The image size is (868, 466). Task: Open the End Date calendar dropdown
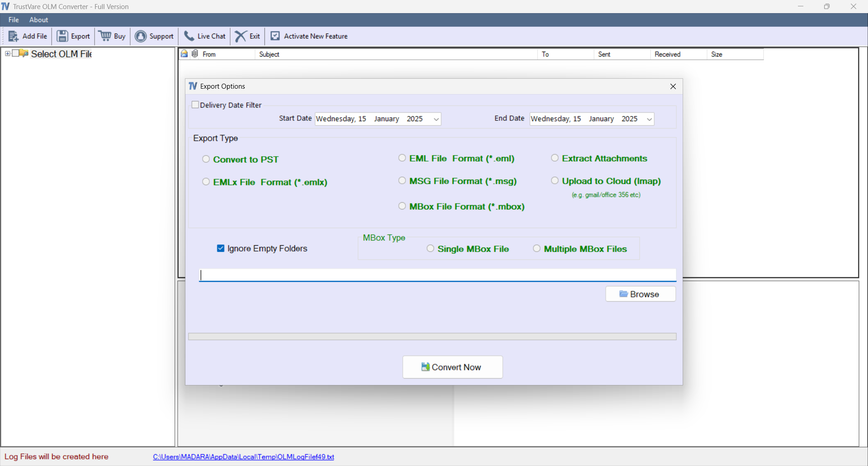pos(649,119)
